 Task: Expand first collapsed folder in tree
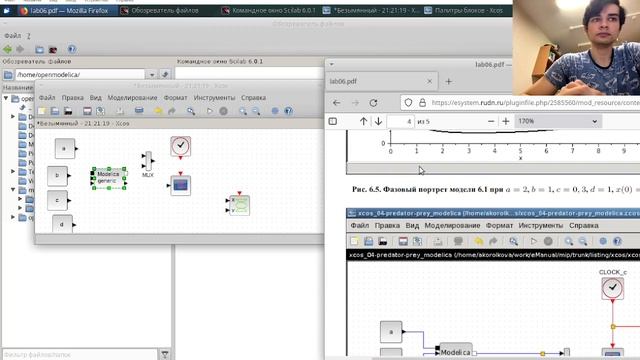click(13, 117)
